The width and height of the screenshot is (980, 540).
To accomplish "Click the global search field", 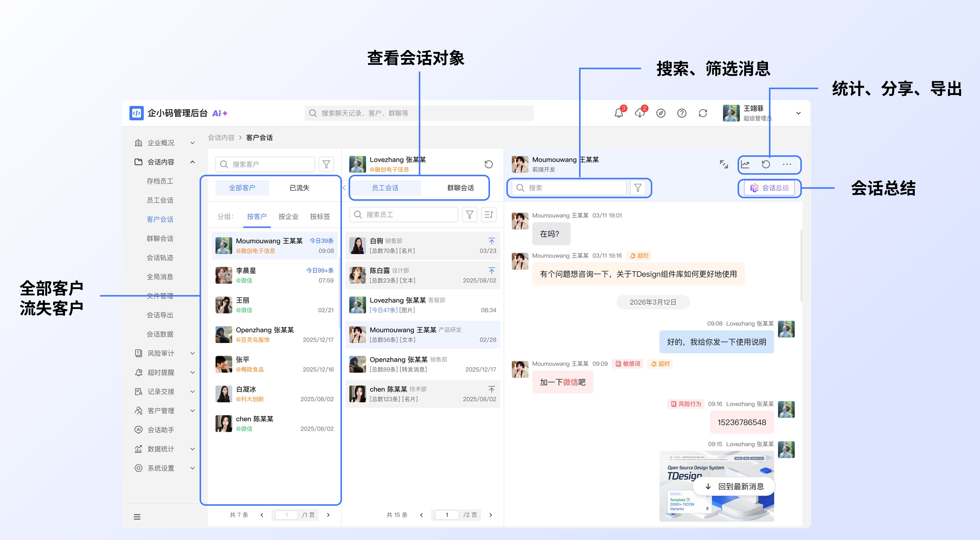I will 419,113.
